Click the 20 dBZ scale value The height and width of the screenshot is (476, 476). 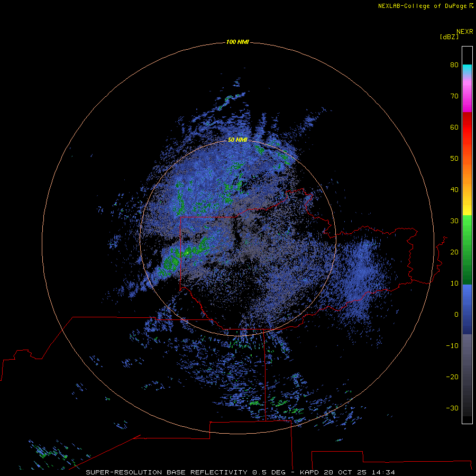[x=454, y=252]
